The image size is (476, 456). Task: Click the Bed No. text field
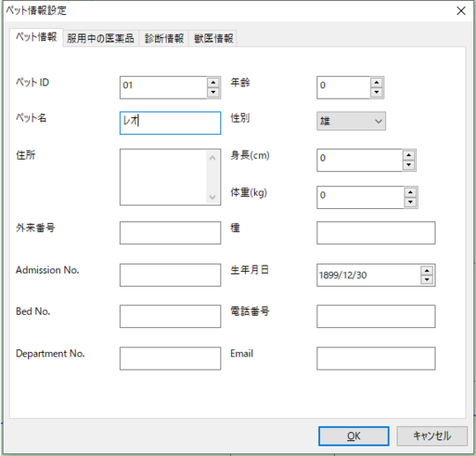[170, 317]
